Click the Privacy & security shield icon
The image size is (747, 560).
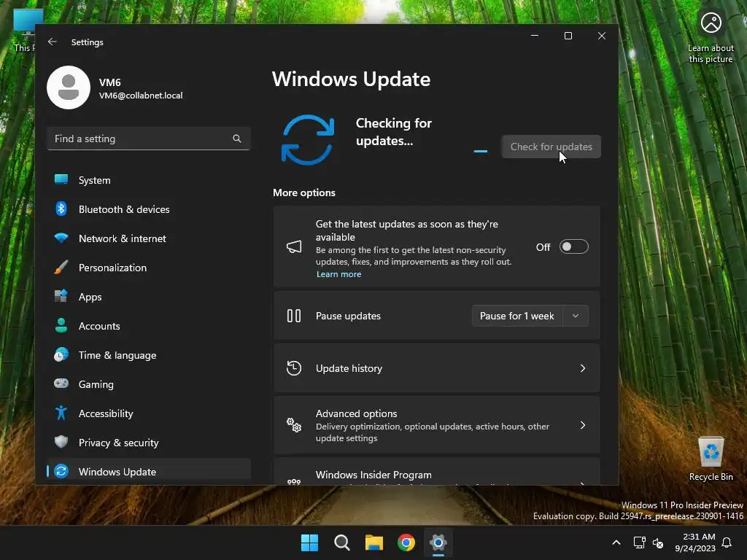point(61,442)
